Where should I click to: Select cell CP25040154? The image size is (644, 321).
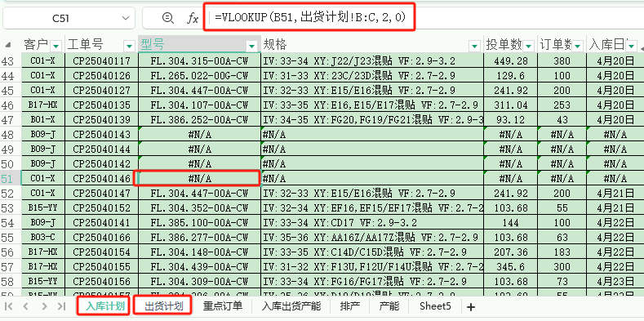pyautogui.click(x=101, y=252)
